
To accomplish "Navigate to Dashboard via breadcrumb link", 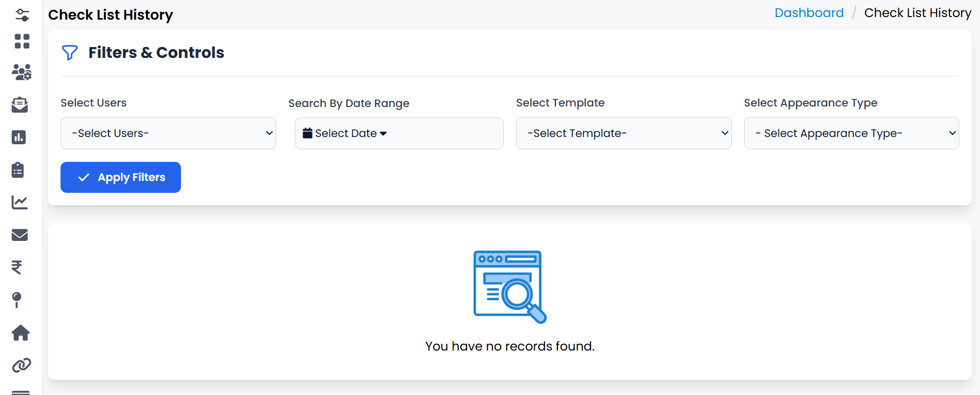I will click(x=808, y=12).
